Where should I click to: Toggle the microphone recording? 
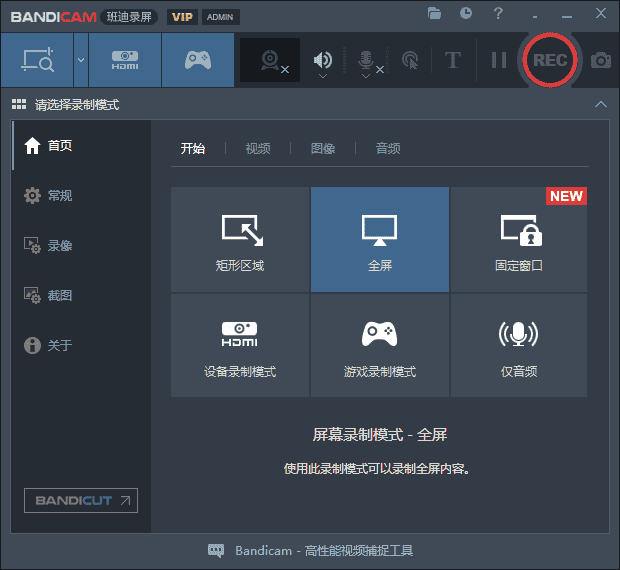366,58
